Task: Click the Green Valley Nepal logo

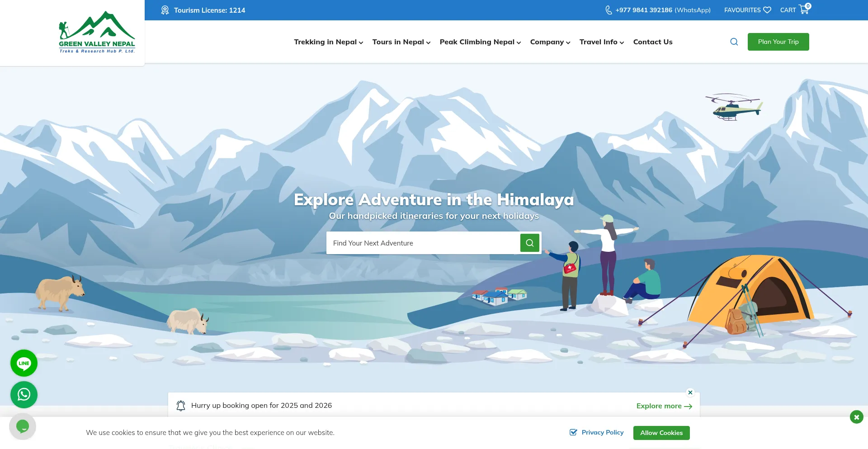Action: (x=97, y=32)
